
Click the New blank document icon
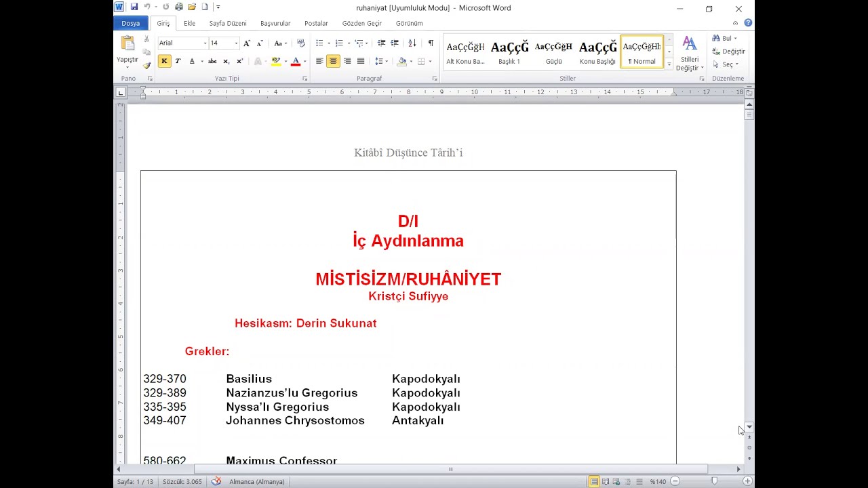coord(205,7)
